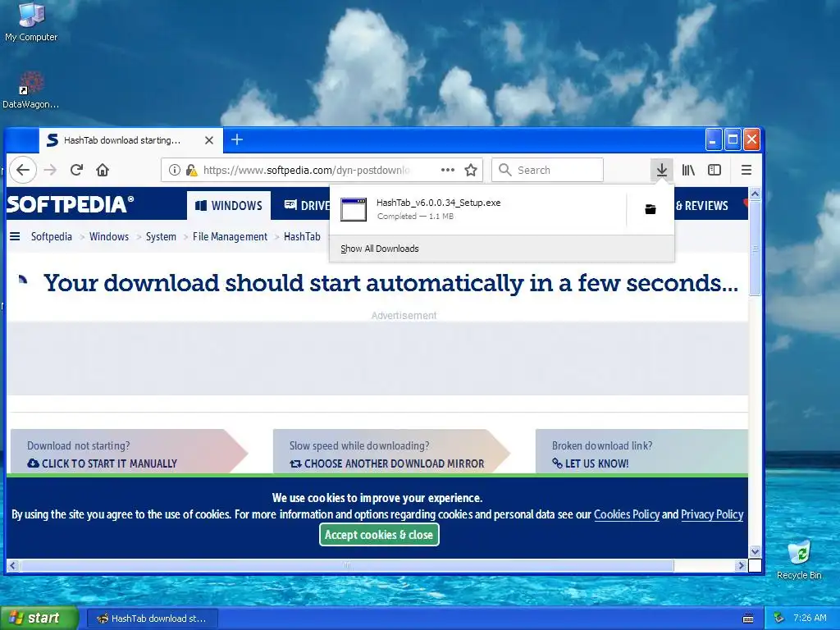Open page actions three-dot menu

point(447,170)
